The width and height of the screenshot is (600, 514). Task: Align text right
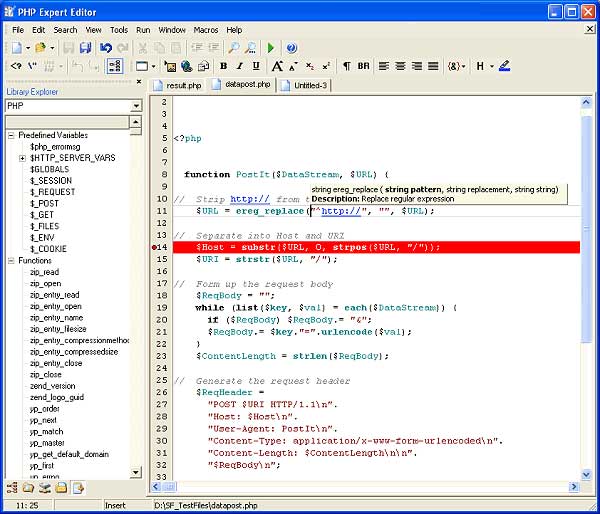pyautogui.click(x=417, y=66)
